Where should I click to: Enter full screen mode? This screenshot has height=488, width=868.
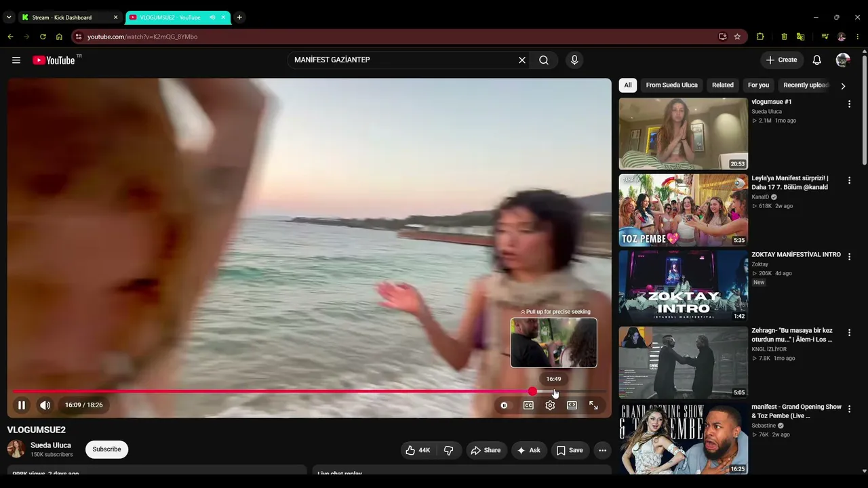pos(593,405)
